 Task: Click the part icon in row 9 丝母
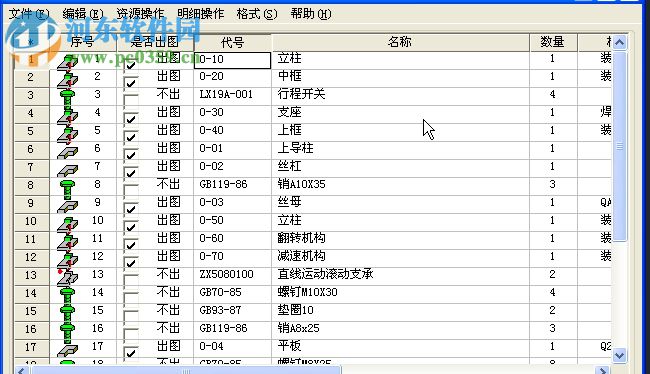[67, 205]
